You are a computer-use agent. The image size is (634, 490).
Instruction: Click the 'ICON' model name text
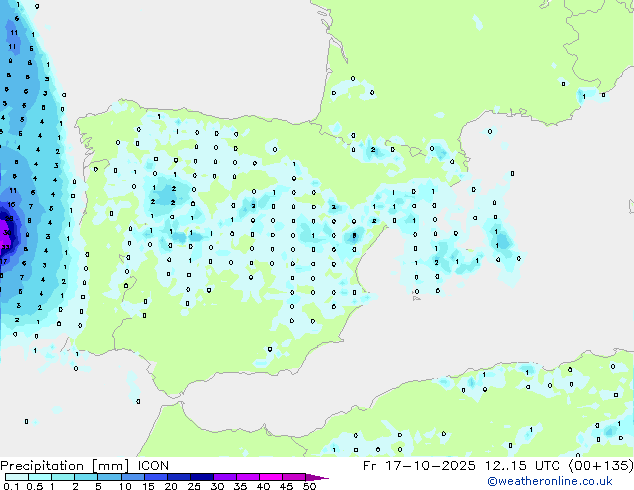click(x=153, y=466)
